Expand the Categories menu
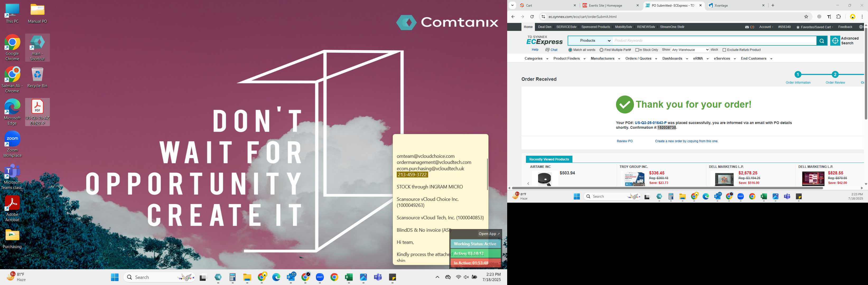The width and height of the screenshot is (868, 285). pyautogui.click(x=536, y=59)
